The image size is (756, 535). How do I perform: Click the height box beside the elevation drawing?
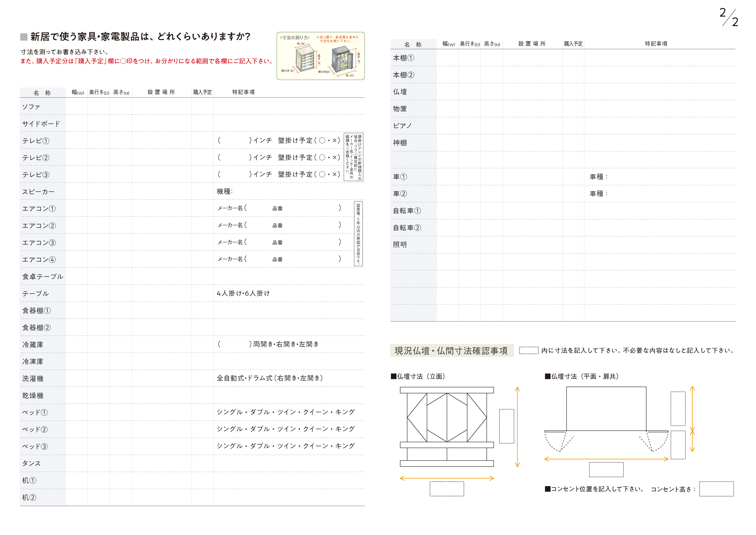tap(507, 426)
